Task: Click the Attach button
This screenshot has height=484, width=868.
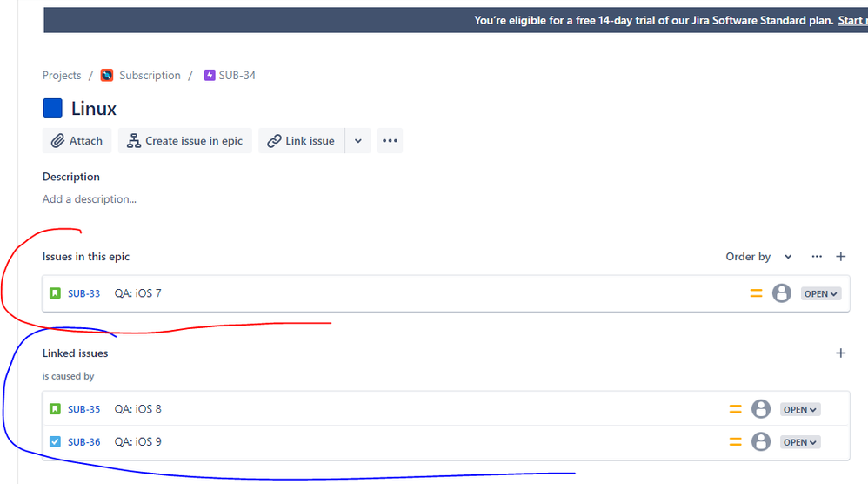Action: pos(77,141)
